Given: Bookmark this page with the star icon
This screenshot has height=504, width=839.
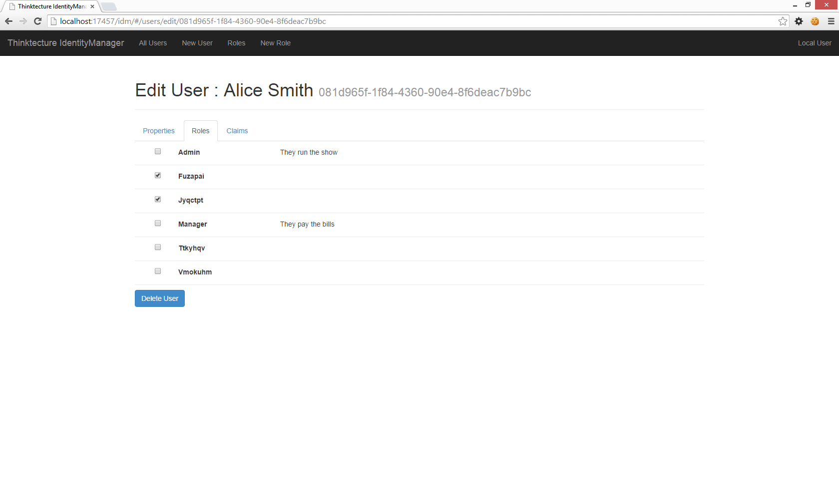Looking at the screenshot, I should 783,21.
